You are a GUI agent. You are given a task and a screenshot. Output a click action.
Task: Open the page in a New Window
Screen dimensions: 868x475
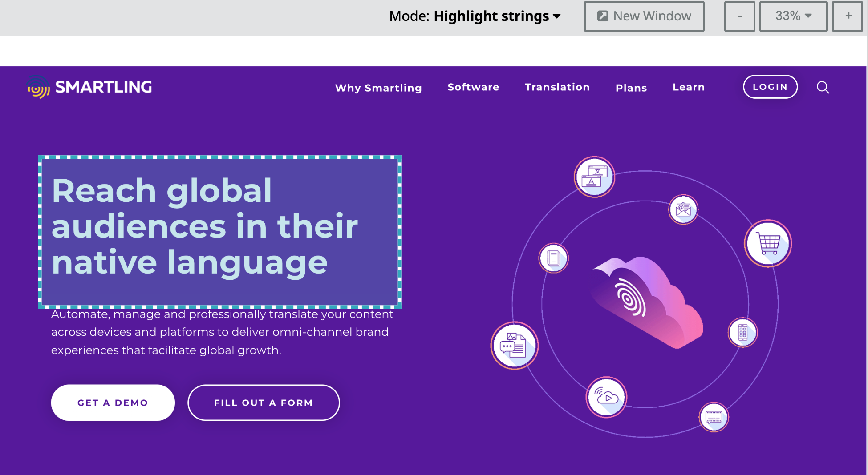644,16
